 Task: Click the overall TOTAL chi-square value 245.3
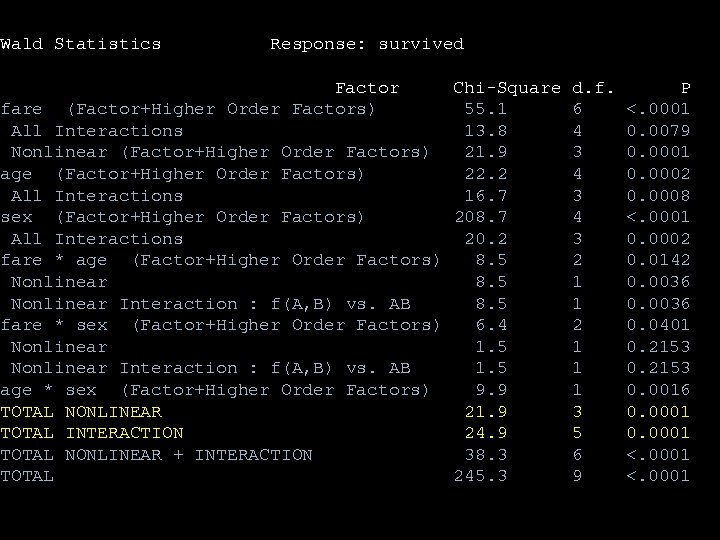[480, 477]
